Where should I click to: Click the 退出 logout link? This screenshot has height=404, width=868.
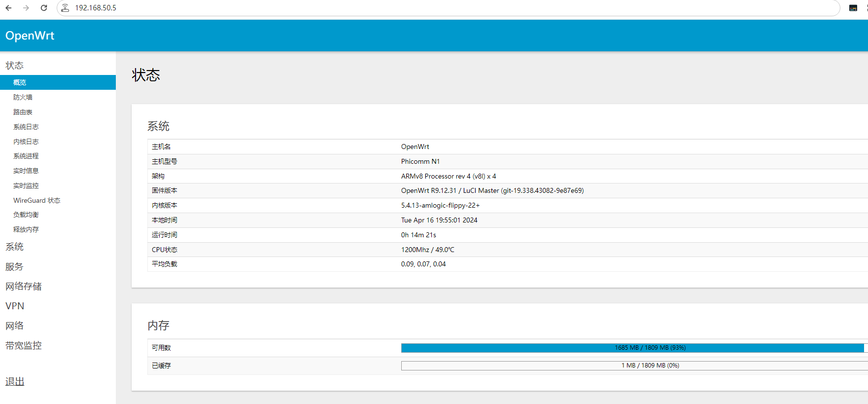coord(15,381)
